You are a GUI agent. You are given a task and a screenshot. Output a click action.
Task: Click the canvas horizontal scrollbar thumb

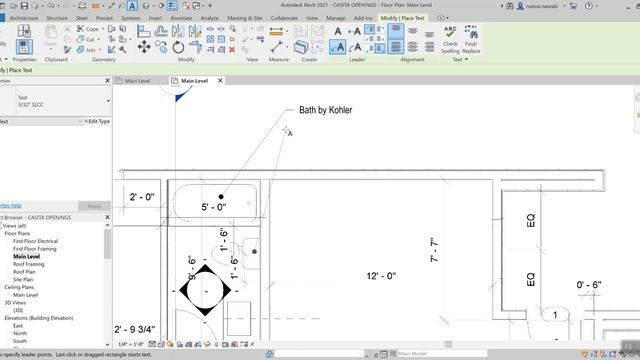pos(449,344)
